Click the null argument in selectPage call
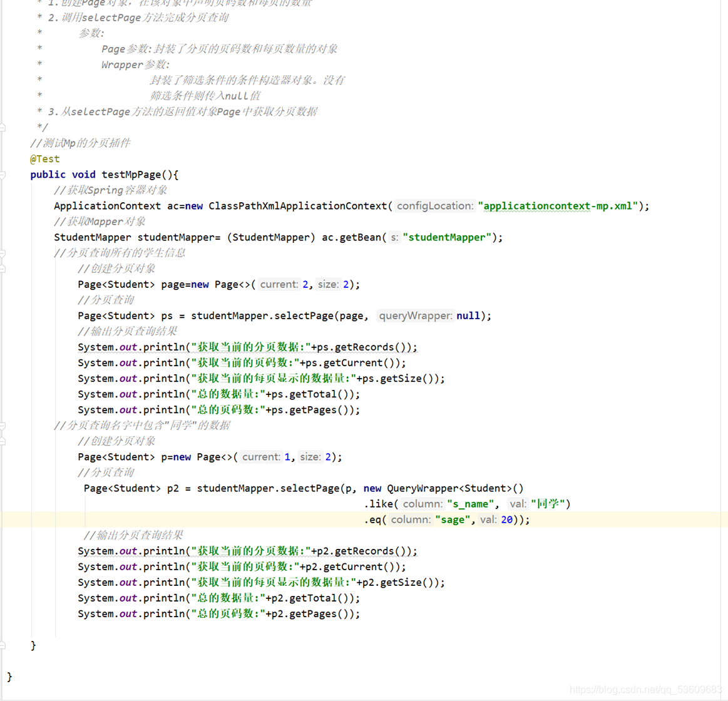Image resolution: width=728 pixels, height=701 pixels. [468, 315]
